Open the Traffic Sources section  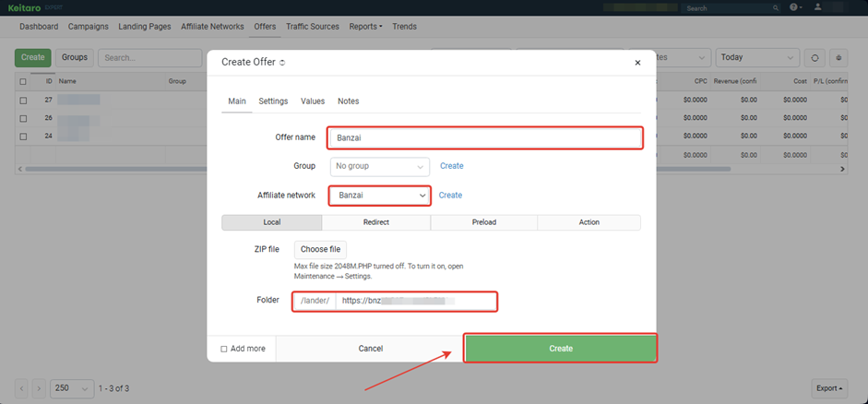313,27
